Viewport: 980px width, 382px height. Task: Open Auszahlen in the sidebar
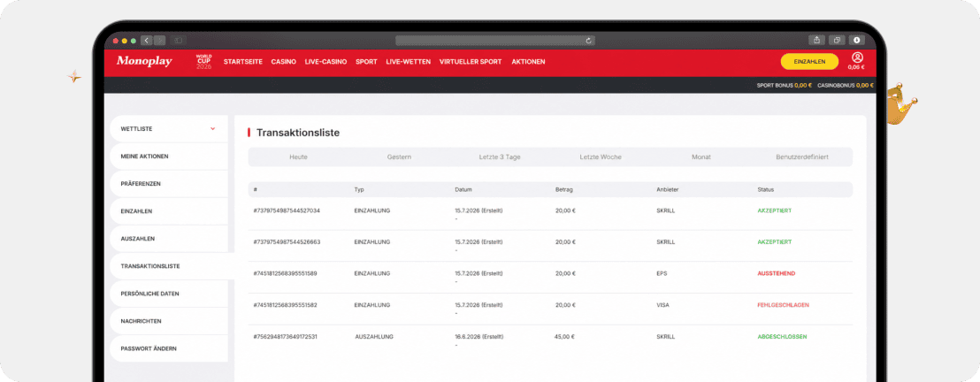(169, 239)
